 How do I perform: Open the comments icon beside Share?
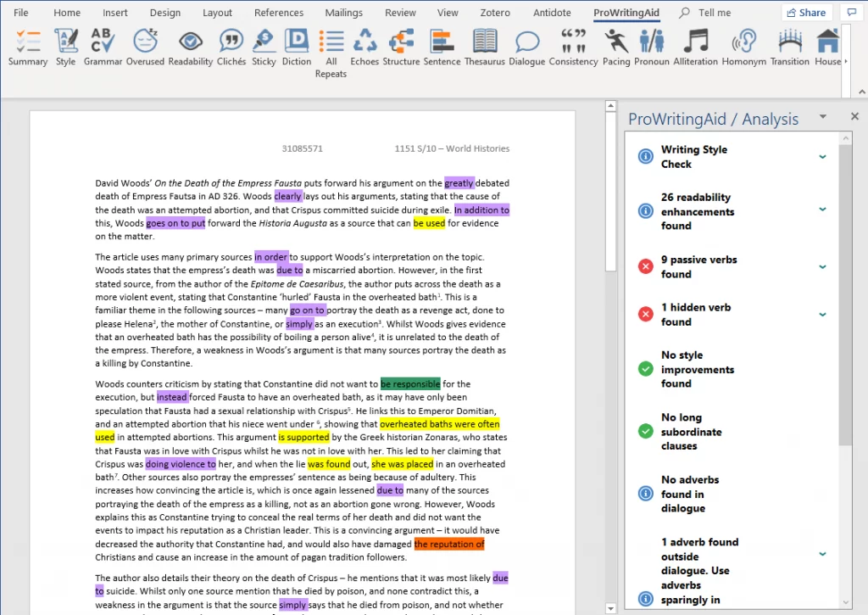point(851,12)
